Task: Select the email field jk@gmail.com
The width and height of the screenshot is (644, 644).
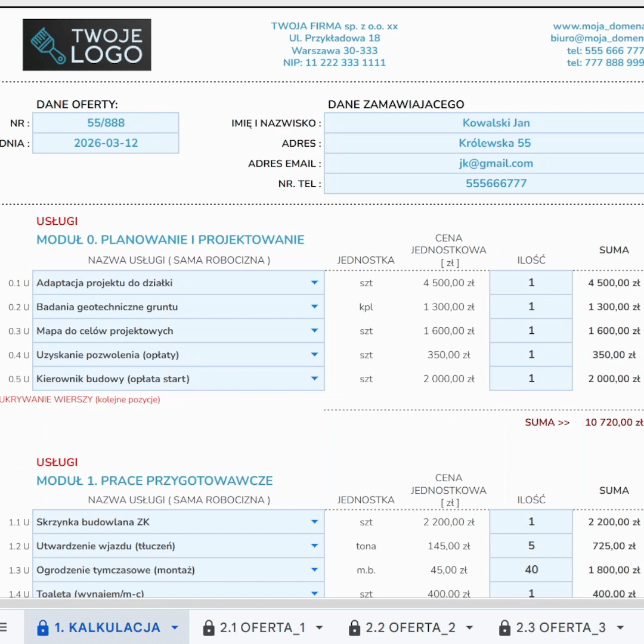Action: tap(485, 163)
